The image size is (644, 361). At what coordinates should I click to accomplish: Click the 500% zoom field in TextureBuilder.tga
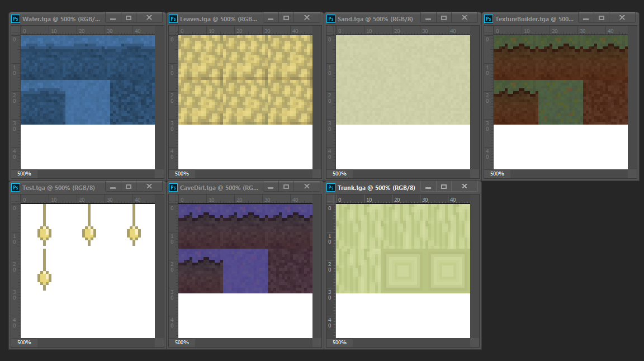point(497,174)
